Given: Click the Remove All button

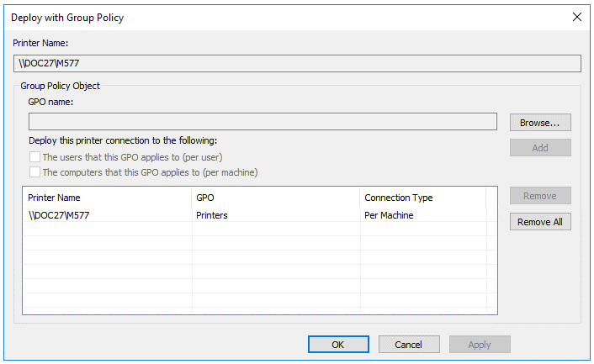Looking at the screenshot, I should 540,222.
